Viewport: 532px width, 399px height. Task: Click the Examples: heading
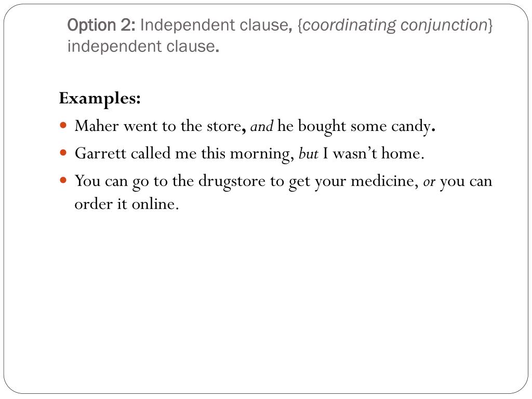(100, 99)
